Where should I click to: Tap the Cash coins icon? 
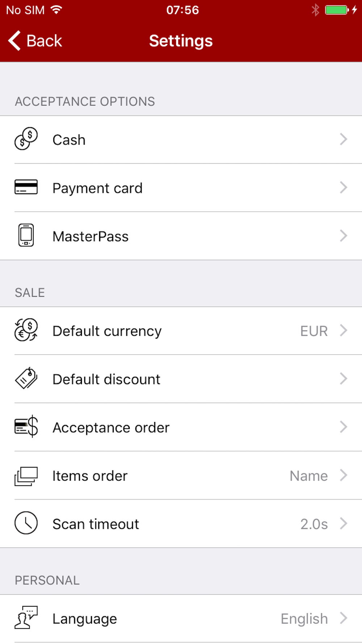[x=26, y=139]
